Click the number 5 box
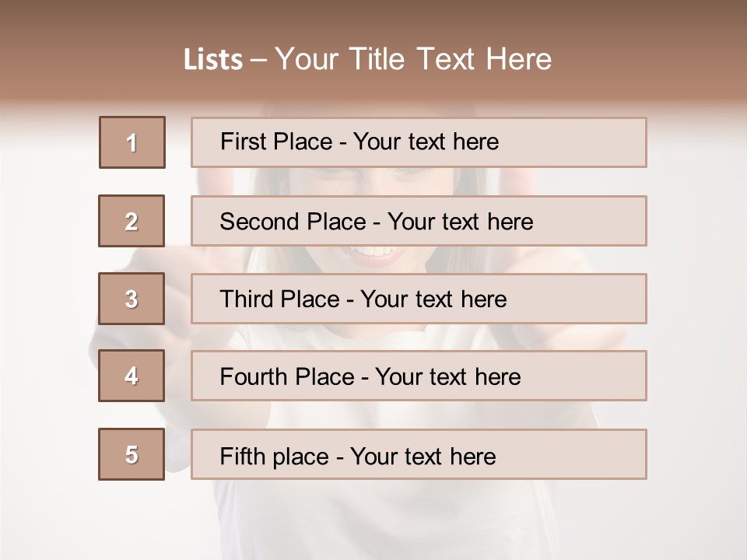This screenshot has height=560, width=747. (x=132, y=454)
